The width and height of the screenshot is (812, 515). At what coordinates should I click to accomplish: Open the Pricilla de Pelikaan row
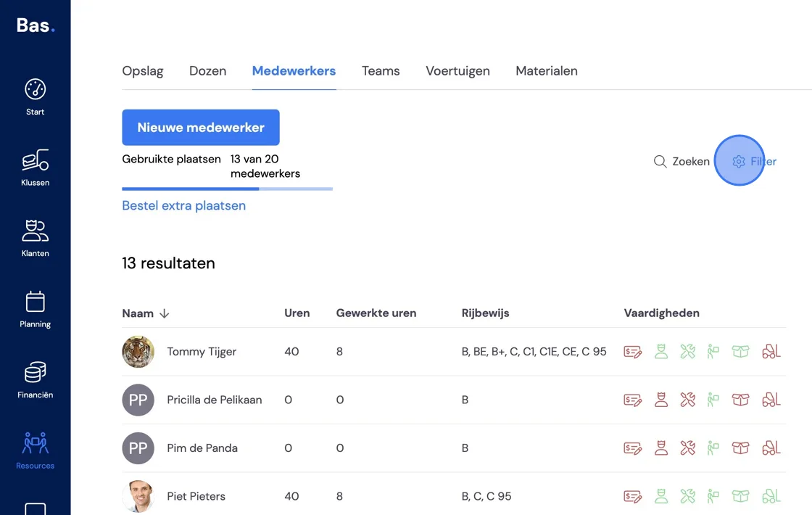[x=454, y=400]
